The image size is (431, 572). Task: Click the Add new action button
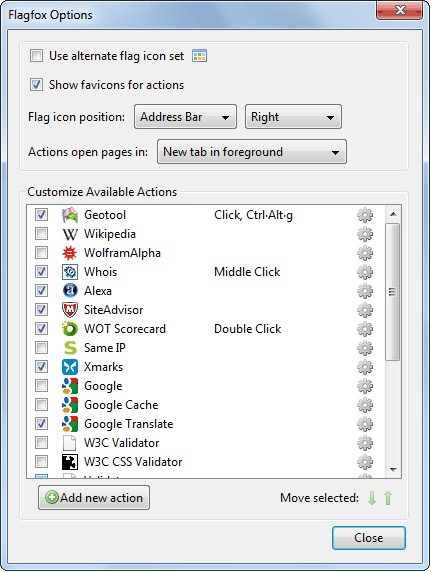94,498
